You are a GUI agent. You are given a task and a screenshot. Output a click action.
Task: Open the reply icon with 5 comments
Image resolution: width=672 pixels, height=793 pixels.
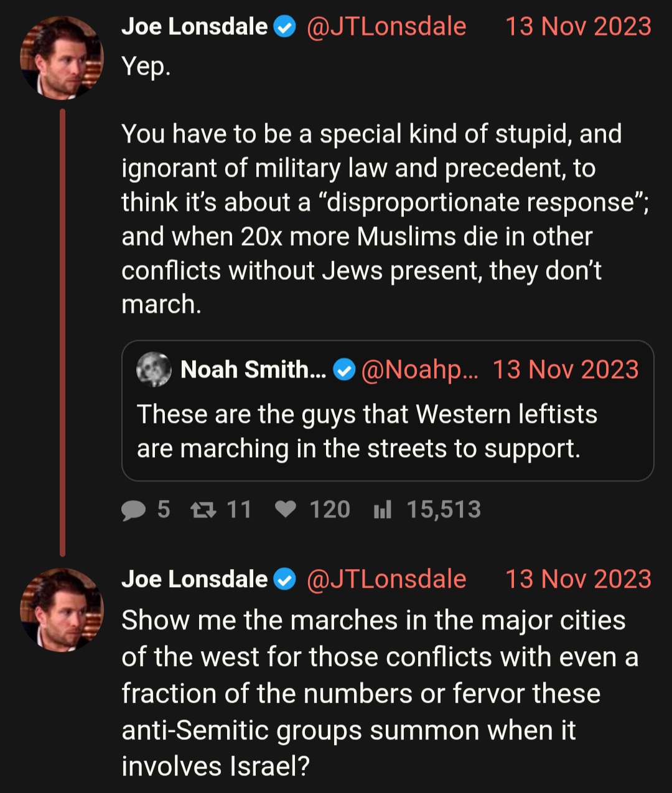tap(134, 511)
